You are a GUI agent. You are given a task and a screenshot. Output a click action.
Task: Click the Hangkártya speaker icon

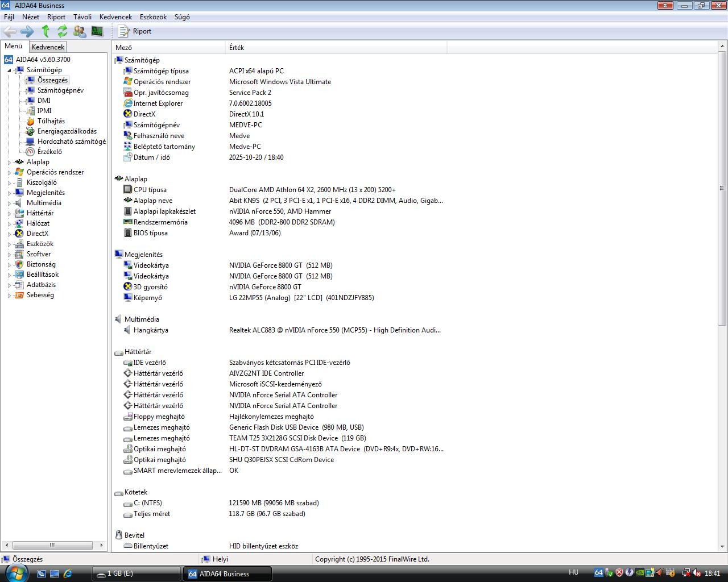pyautogui.click(x=128, y=330)
